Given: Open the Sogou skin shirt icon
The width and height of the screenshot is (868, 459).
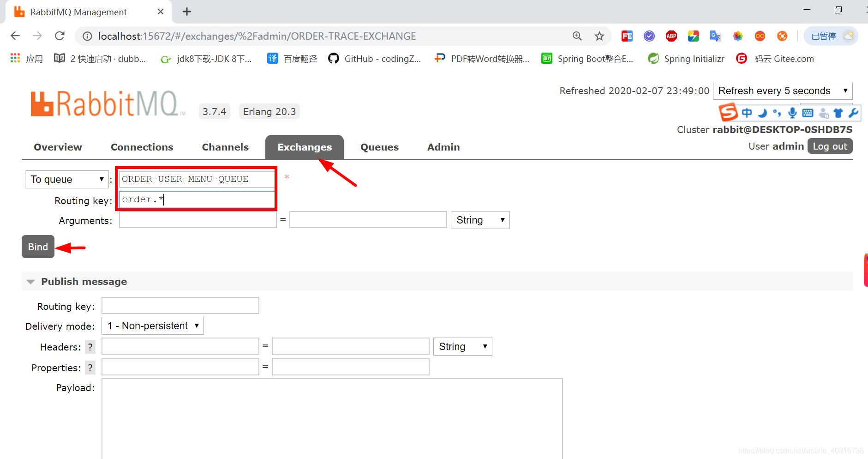Looking at the screenshot, I should click(x=838, y=113).
